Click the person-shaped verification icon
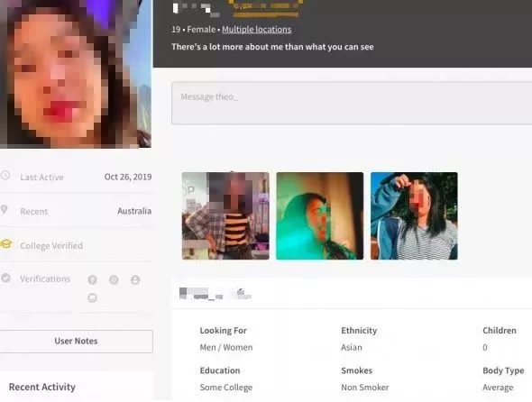Image resolution: width=532 pixels, height=402 pixels. pos(135,279)
